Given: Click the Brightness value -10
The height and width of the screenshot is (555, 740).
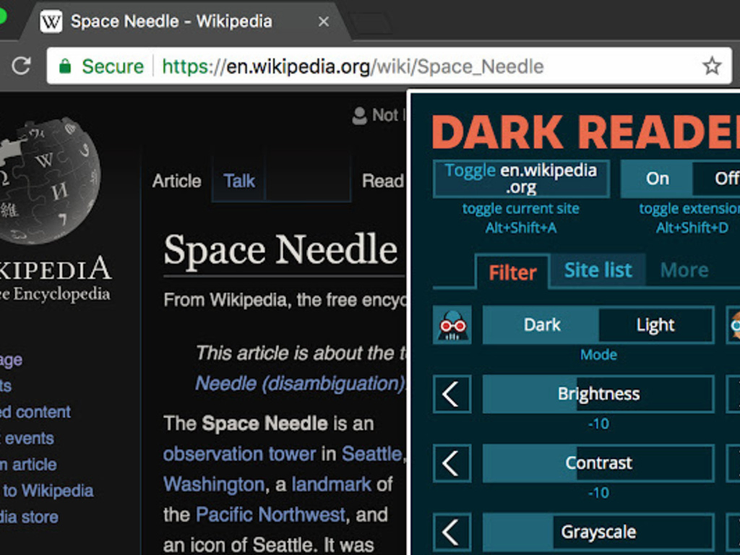Looking at the screenshot, I should 598,424.
